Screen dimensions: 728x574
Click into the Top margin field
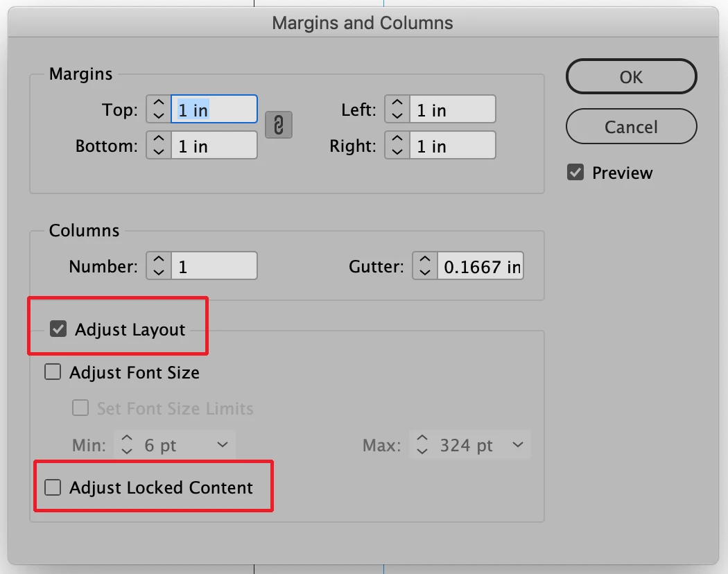(214, 109)
